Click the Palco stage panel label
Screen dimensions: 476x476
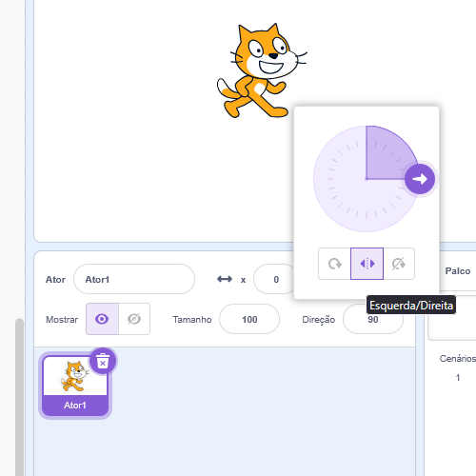tap(458, 271)
